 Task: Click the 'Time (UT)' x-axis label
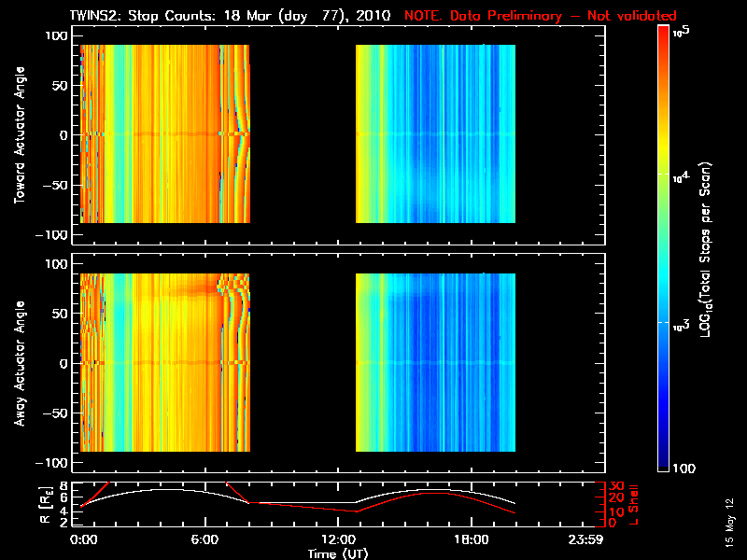[338, 553]
